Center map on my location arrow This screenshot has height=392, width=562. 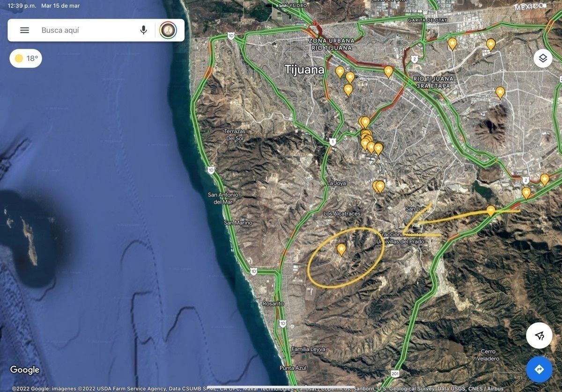click(x=539, y=335)
